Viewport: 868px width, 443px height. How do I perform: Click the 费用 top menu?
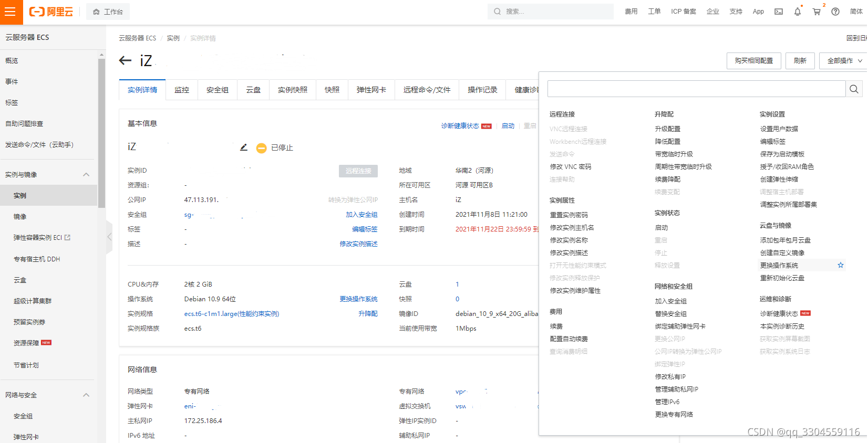(631, 12)
